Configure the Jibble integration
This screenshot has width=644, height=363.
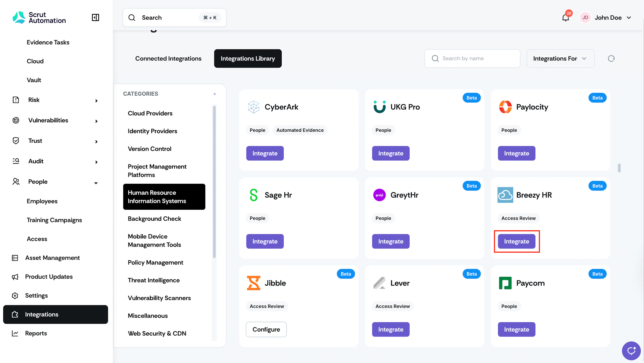pyautogui.click(x=266, y=329)
